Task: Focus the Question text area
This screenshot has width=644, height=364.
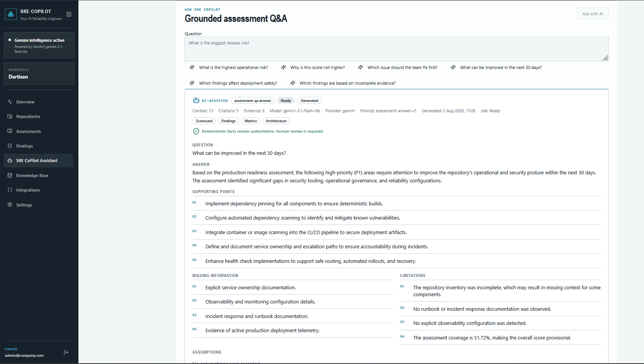Action: [x=397, y=49]
